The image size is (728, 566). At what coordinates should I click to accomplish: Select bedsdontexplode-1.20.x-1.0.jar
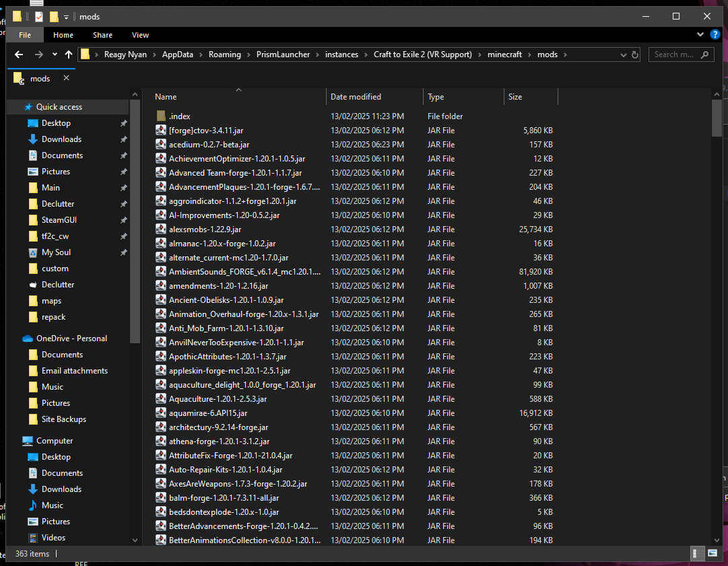pos(224,512)
